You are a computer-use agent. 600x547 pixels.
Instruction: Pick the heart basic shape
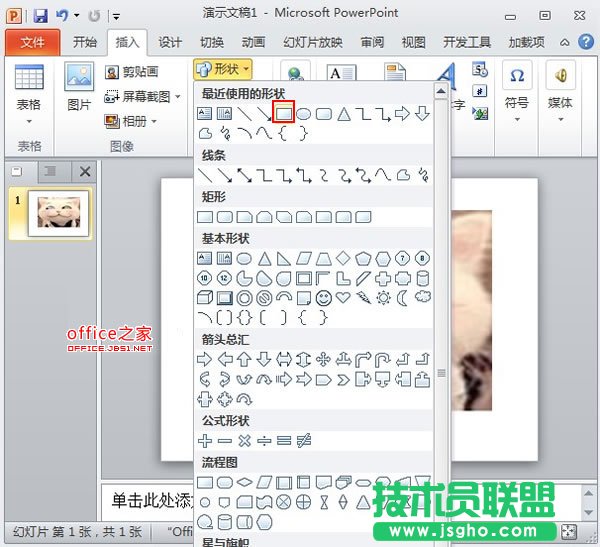[343, 297]
